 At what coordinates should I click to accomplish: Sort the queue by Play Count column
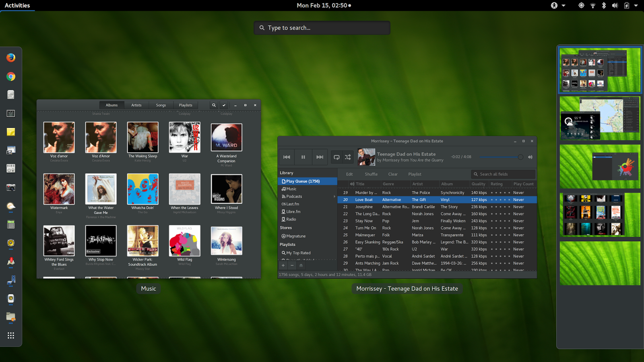click(x=524, y=184)
